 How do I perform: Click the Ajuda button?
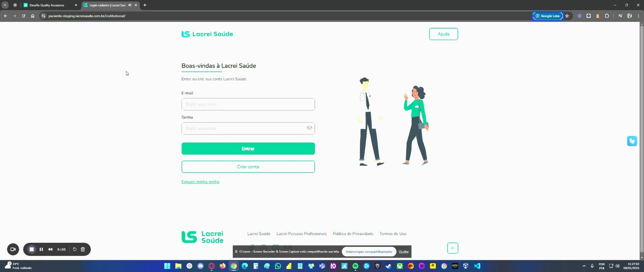[443, 34]
